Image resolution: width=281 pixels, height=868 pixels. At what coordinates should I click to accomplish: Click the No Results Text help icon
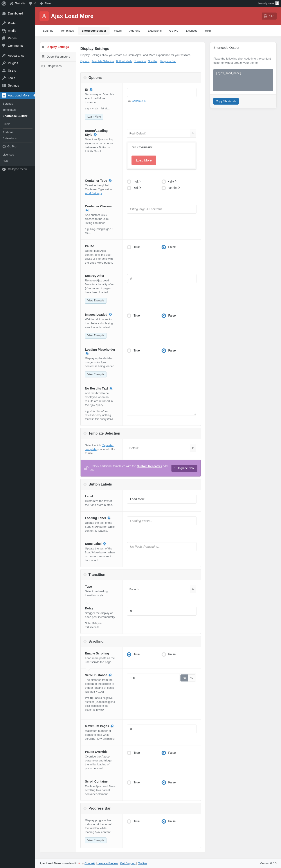(111, 388)
